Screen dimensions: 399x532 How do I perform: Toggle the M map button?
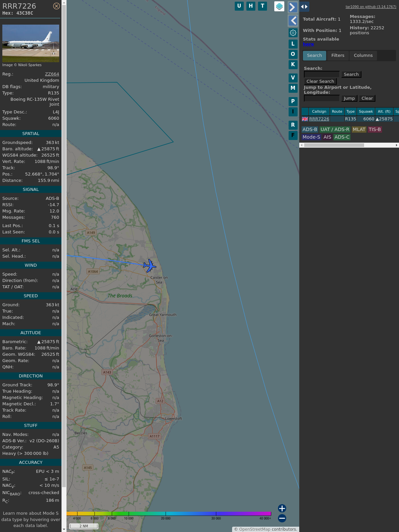point(293,88)
